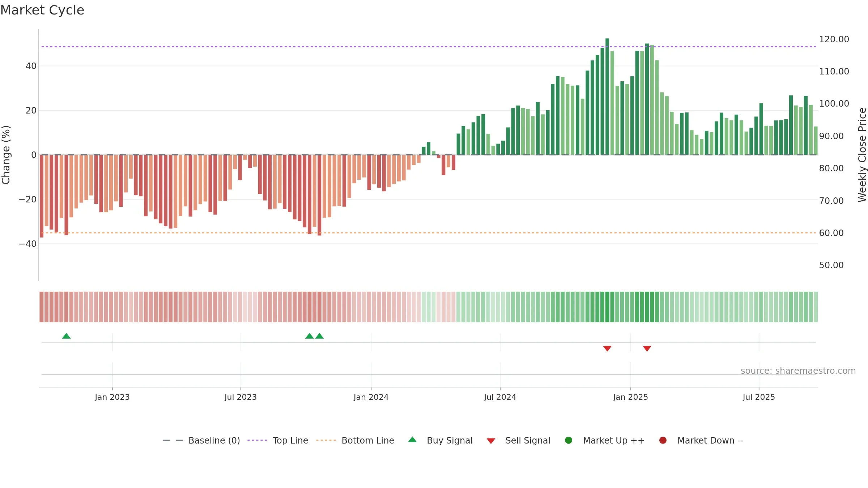Viewport: 868px width, 488px height.
Task: Click the 70.00 price axis value
Action: tap(831, 201)
